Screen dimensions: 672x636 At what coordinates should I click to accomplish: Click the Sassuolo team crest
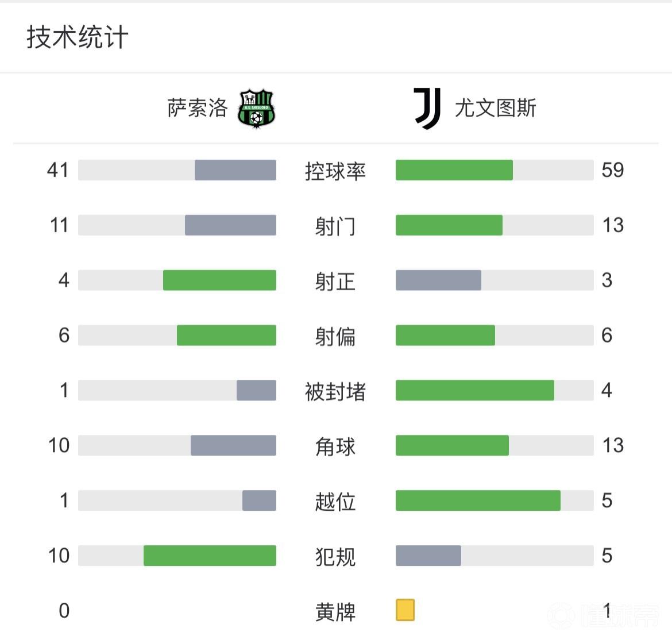257,108
